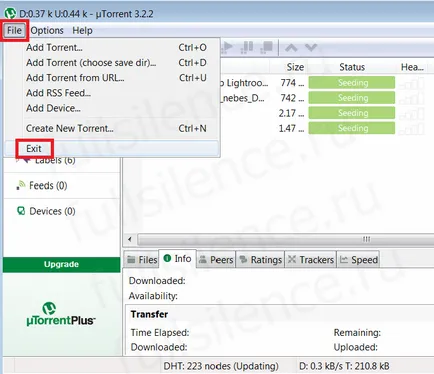Click the µTorrent logo in the title bar
Image resolution: width=434 pixels, height=374 pixels.
pyautogui.click(x=10, y=14)
